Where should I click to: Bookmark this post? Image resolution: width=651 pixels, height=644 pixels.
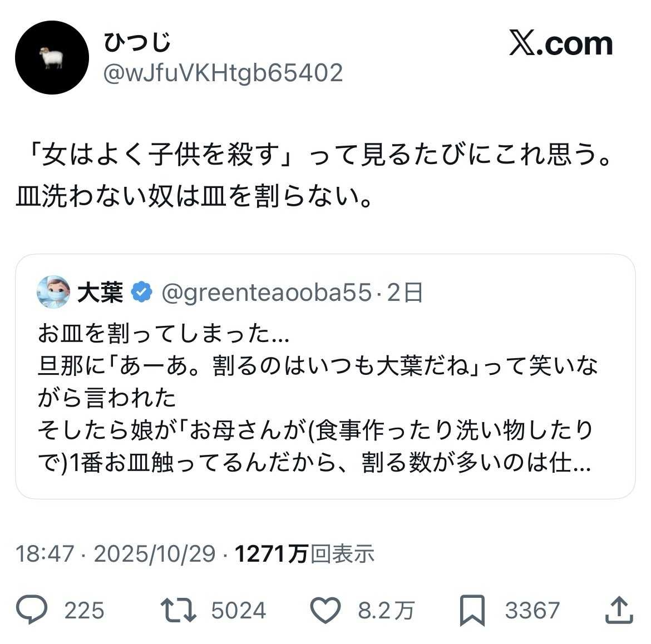[x=472, y=611]
